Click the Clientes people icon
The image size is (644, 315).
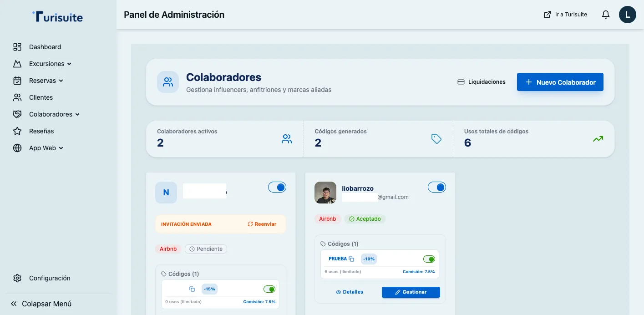point(17,97)
